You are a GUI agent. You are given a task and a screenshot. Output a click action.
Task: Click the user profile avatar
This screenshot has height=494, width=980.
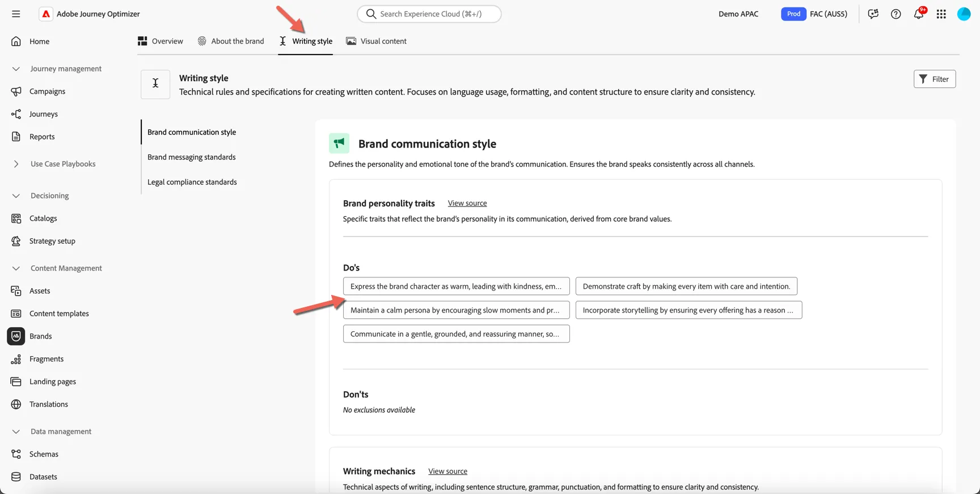(x=964, y=14)
